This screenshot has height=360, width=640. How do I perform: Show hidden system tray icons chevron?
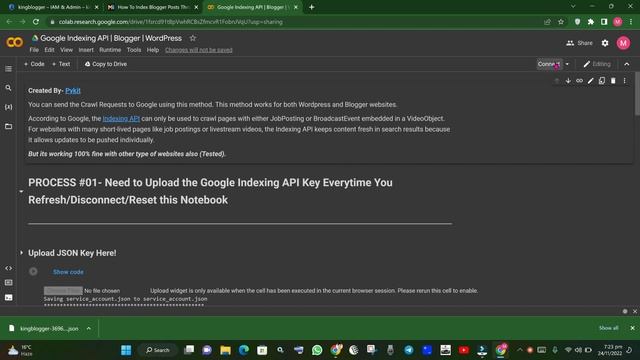(x=519, y=350)
